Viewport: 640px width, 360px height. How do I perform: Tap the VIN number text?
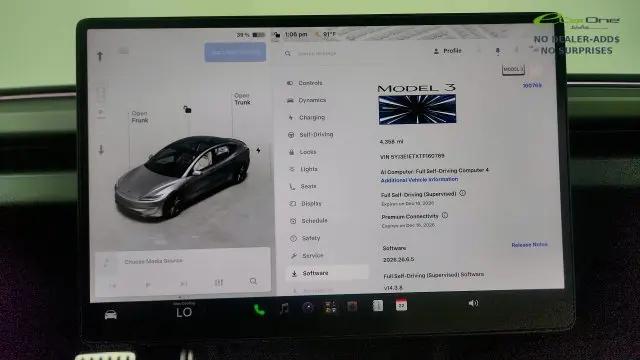(412, 156)
